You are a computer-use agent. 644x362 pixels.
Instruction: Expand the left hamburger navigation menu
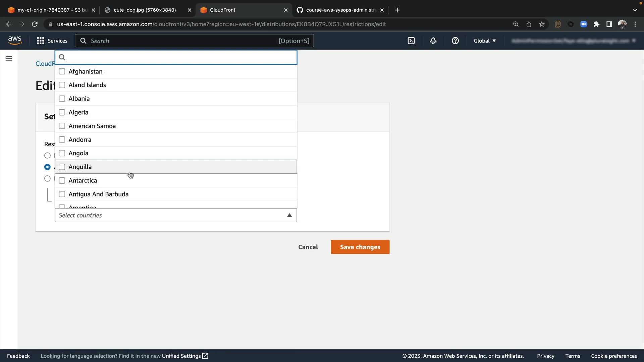pyautogui.click(x=9, y=59)
